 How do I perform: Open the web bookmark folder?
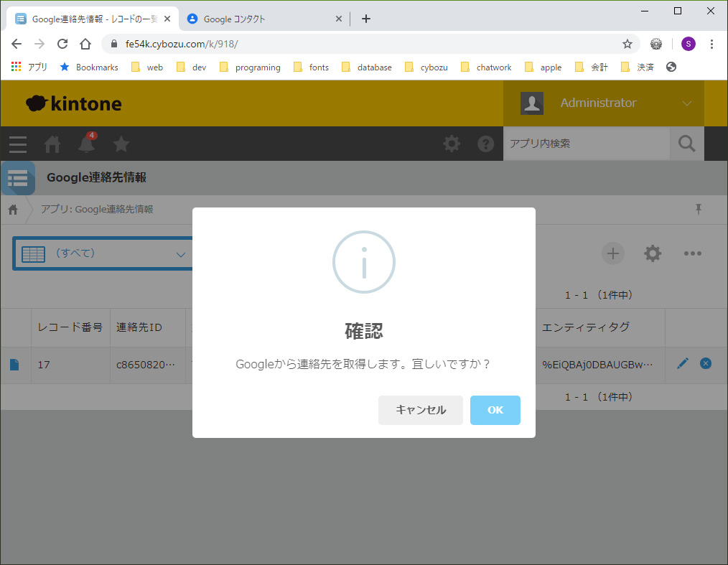[148, 67]
